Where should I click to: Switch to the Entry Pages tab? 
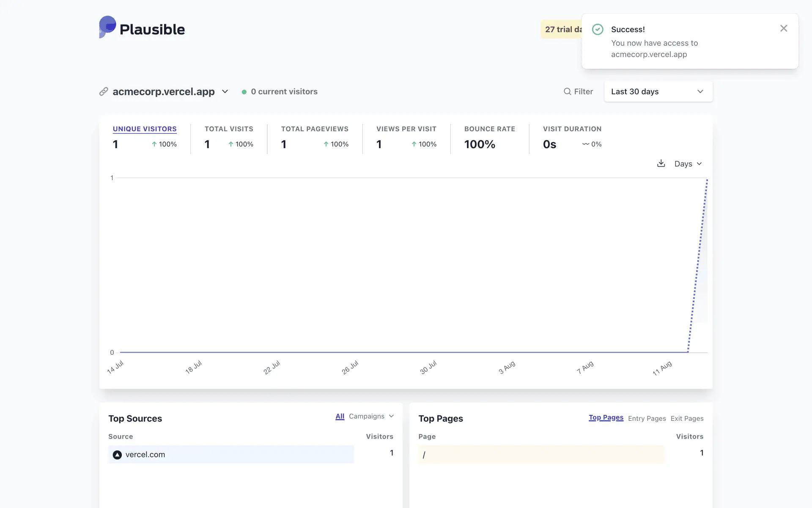pyautogui.click(x=647, y=418)
